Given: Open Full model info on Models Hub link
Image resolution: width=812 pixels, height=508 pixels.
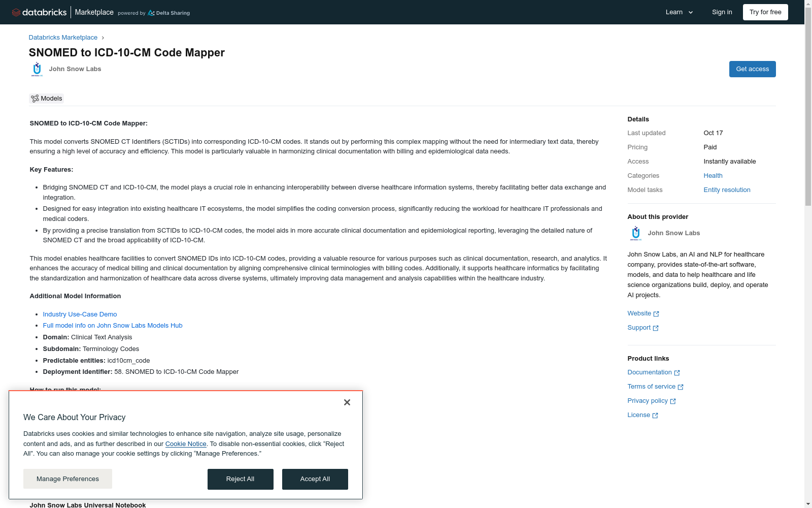Looking at the screenshot, I should pyautogui.click(x=113, y=326).
